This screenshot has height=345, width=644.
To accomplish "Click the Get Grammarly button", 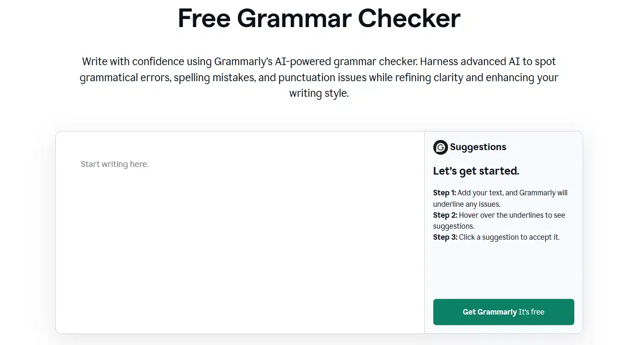I will tap(503, 312).
